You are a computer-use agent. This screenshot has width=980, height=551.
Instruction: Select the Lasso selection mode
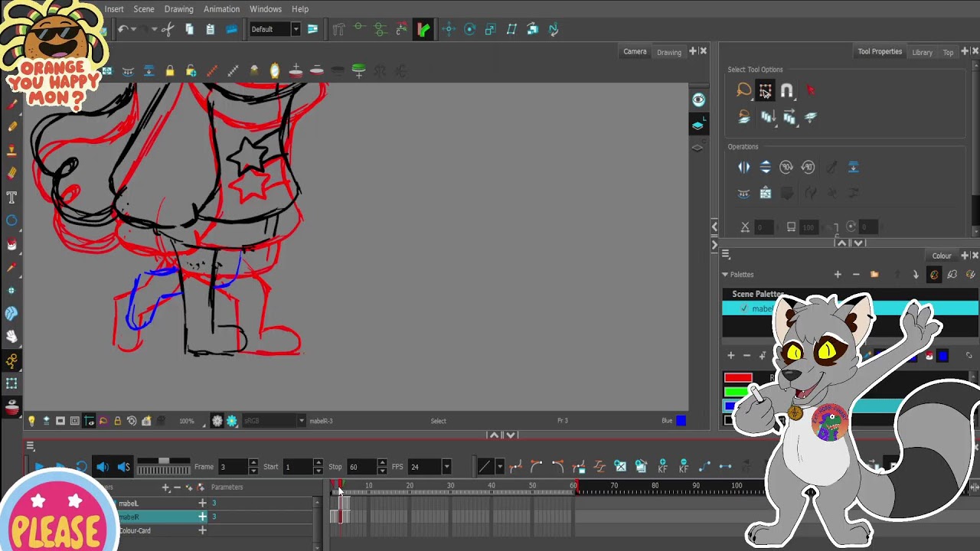click(743, 90)
